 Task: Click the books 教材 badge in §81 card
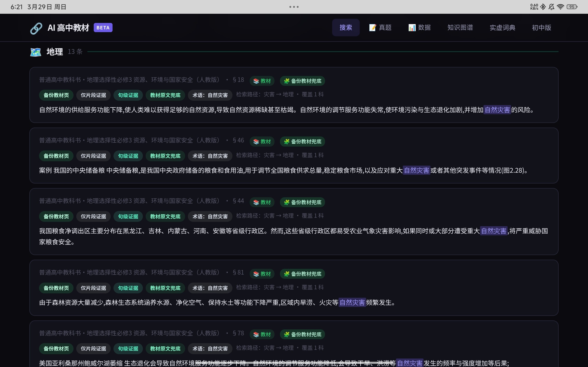point(262,274)
